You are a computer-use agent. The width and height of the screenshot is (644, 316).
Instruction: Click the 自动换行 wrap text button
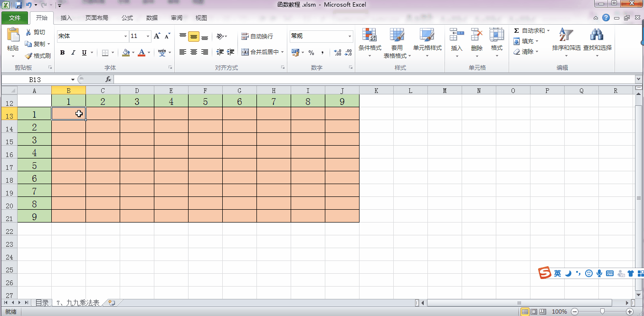(257, 37)
